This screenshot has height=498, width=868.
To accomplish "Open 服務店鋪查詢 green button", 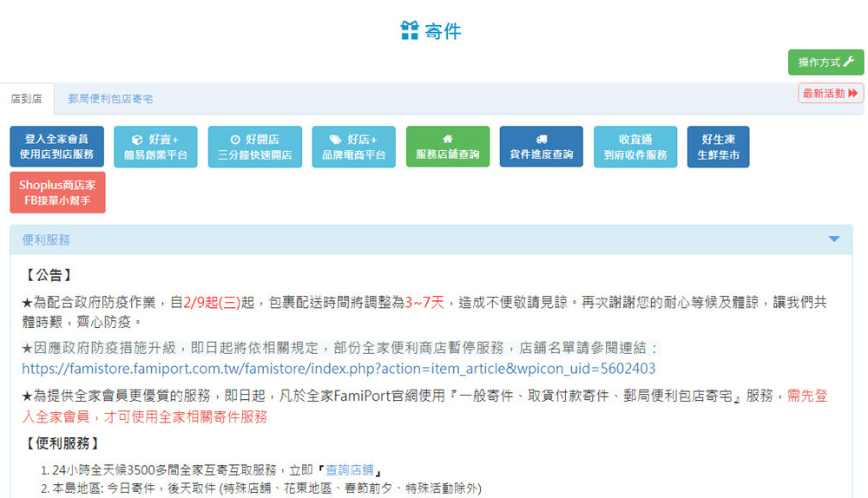I will (448, 147).
